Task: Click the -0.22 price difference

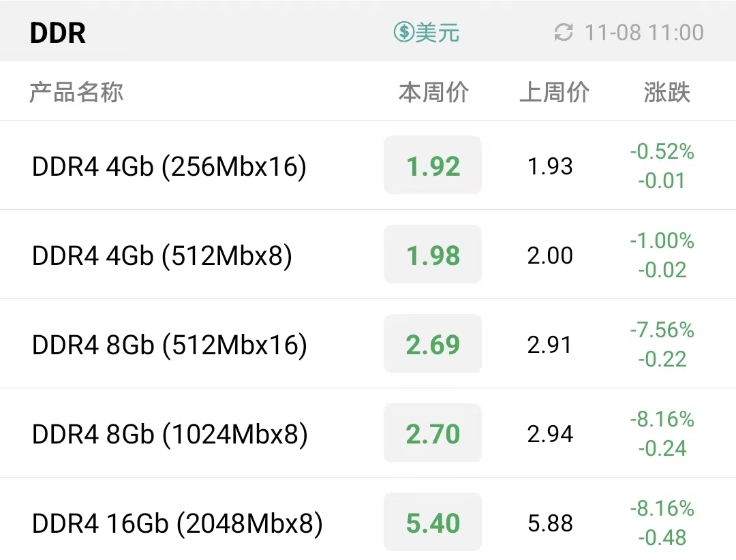Action: (662, 359)
